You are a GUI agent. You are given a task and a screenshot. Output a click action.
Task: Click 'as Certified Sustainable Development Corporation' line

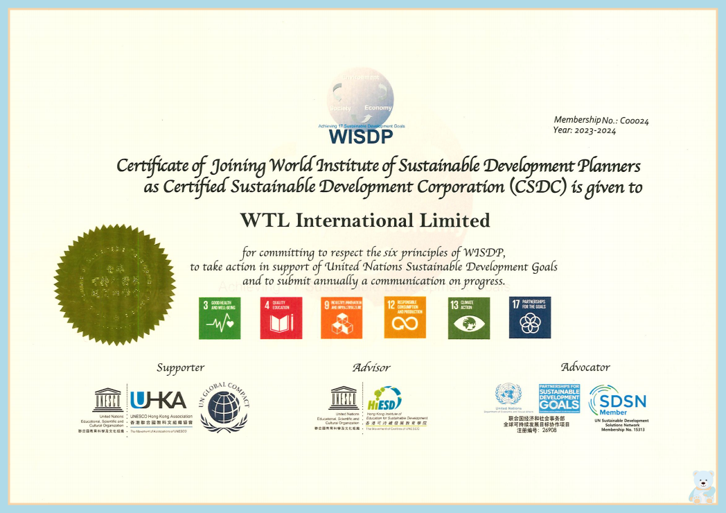(x=393, y=188)
